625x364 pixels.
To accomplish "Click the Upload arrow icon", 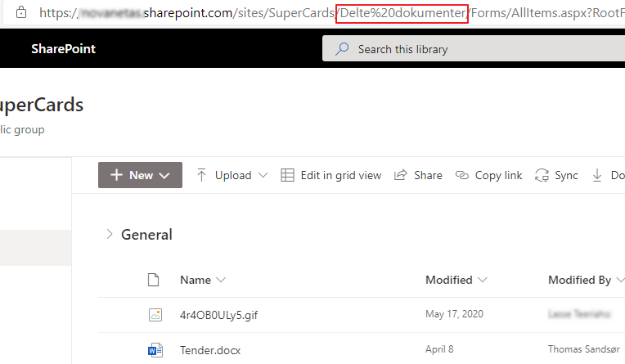I will click(201, 175).
